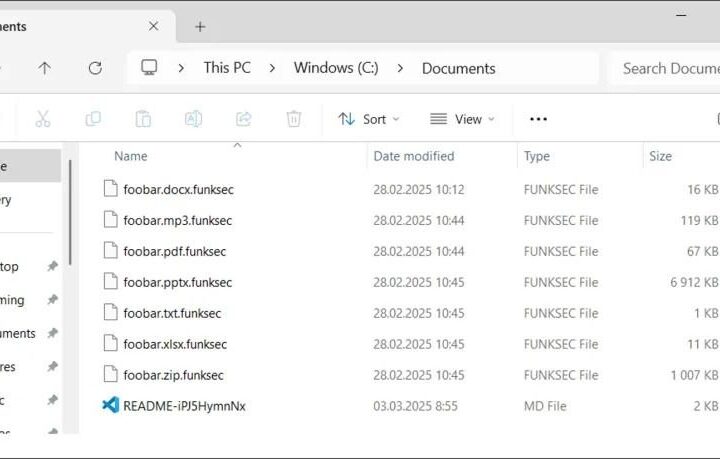Click the Copy icon in toolbar

coord(93,119)
